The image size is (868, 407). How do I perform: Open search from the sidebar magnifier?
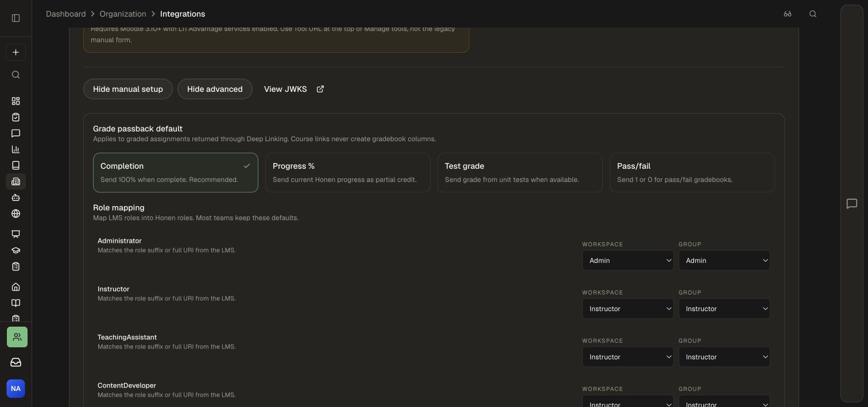coord(15,75)
